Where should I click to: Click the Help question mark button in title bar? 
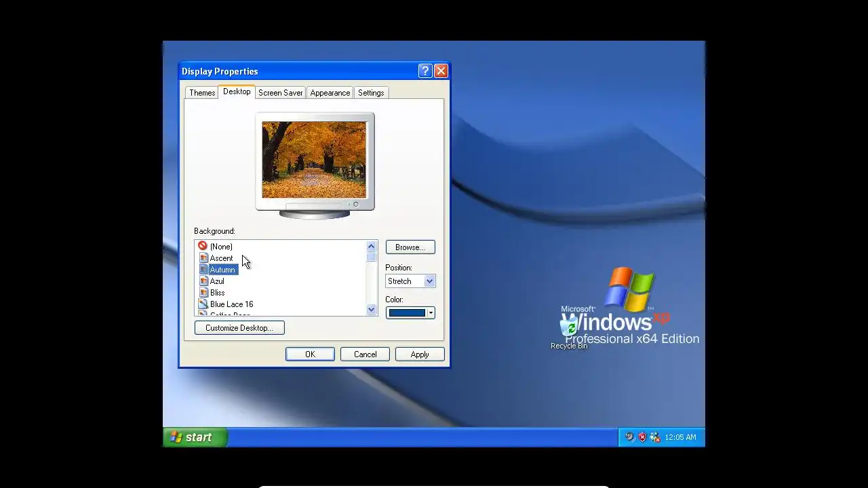(425, 71)
